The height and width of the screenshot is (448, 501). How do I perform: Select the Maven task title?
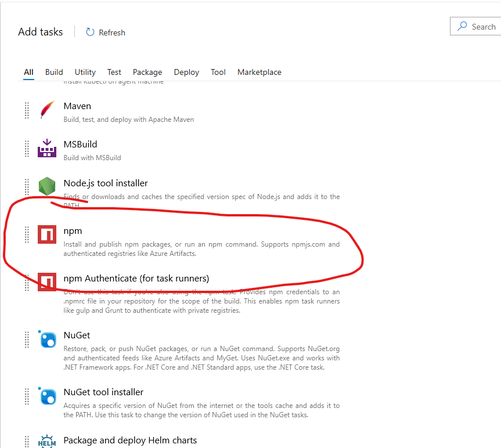click(77, 106)
